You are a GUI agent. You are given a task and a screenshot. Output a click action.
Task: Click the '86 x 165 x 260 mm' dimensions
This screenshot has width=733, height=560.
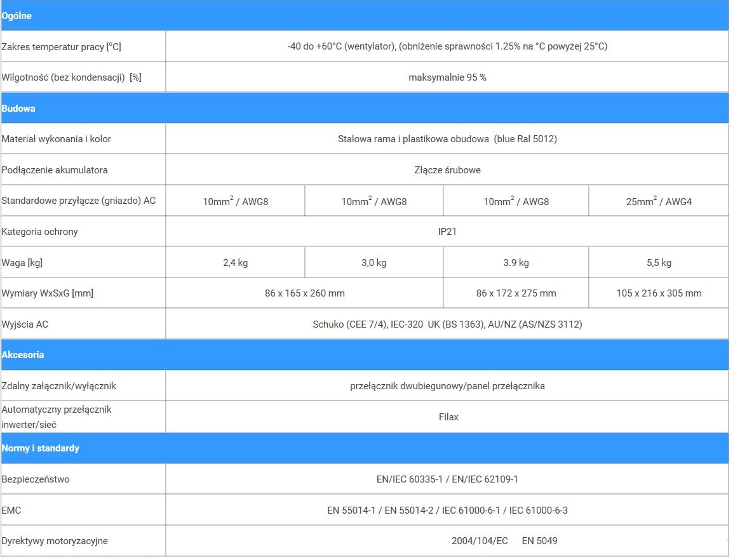(x=305, y=293)
